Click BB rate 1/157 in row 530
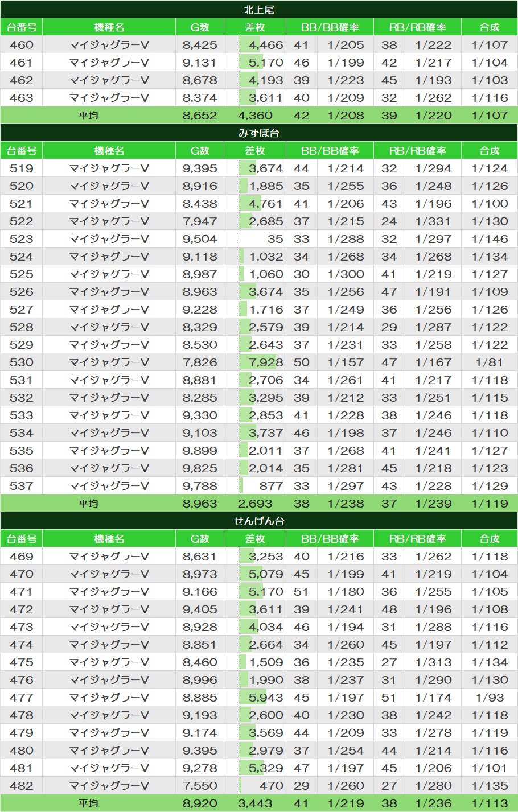518x812 pixels. point(346,362)
